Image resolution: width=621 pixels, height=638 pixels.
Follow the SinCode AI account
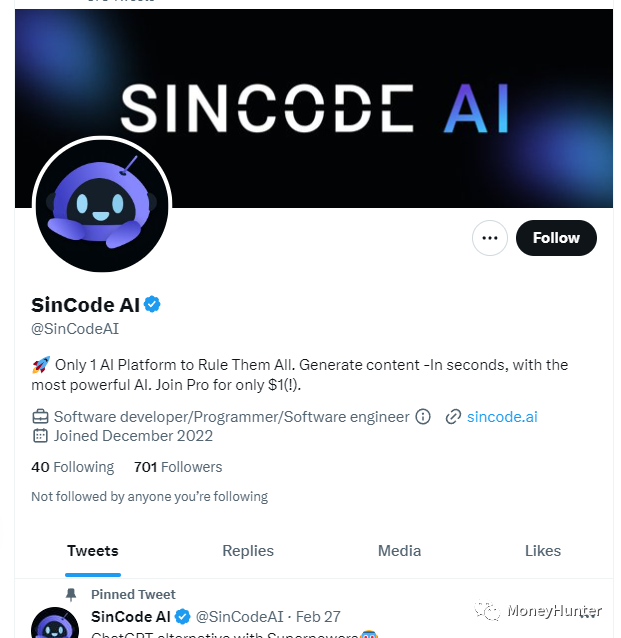(x=556, y=238)
